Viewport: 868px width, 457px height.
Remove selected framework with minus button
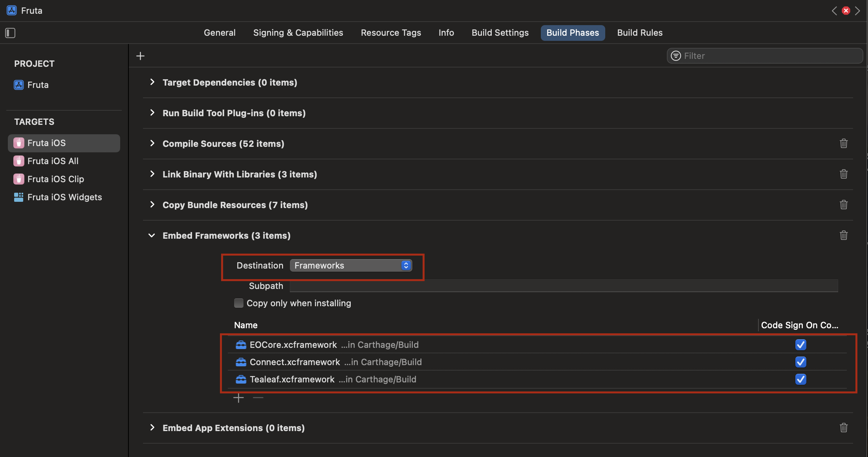258,398
